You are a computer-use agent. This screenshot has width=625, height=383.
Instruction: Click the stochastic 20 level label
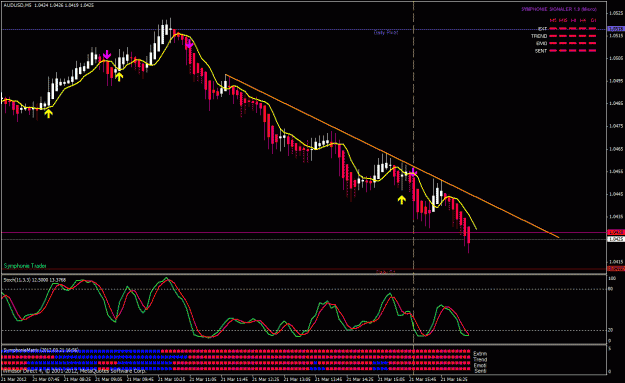pyautogui.click(x=610, y=330)
